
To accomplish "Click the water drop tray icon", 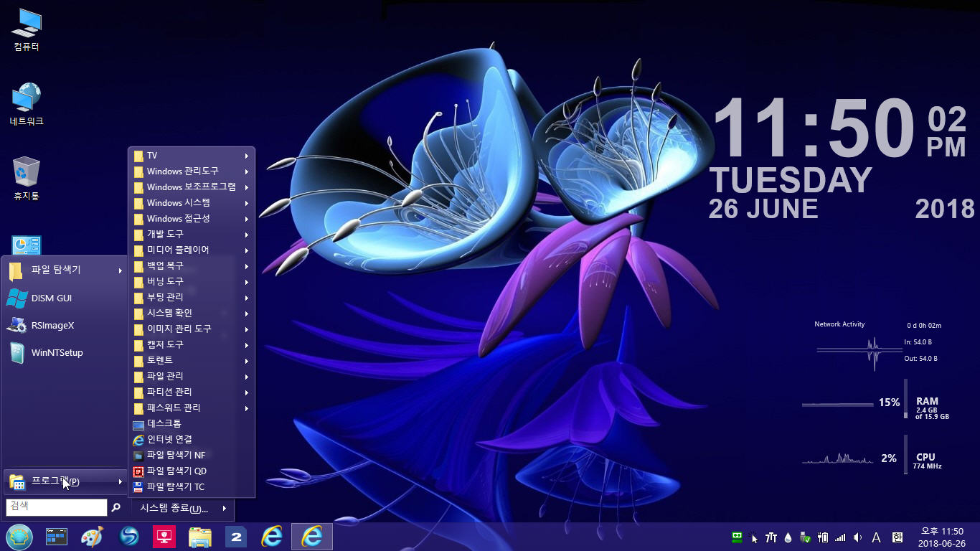I will 788,537.
